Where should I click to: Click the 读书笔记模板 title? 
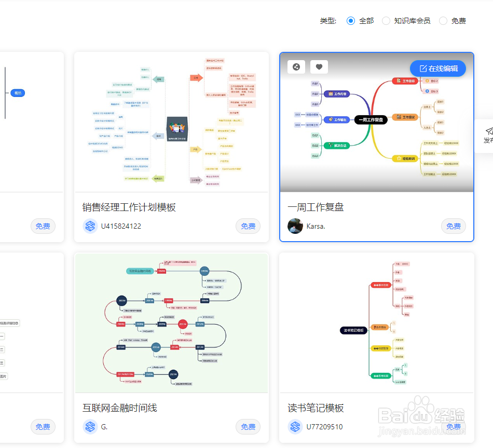click(316, 408)
